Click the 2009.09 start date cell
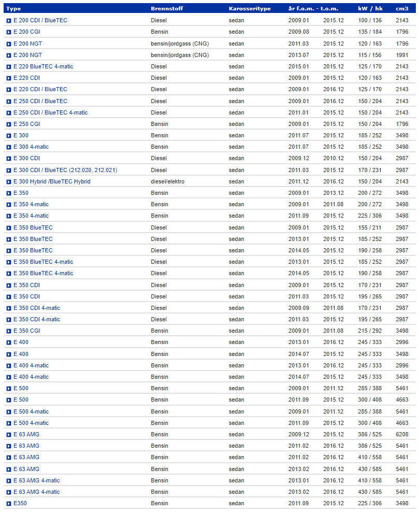This screenshot has width=420, height=513. (299, 308)
